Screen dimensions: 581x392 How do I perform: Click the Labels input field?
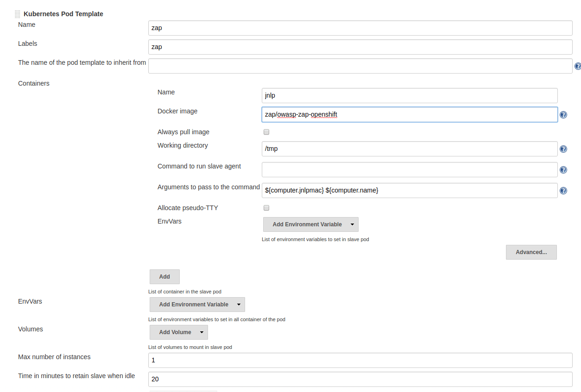tap(360, 47)
